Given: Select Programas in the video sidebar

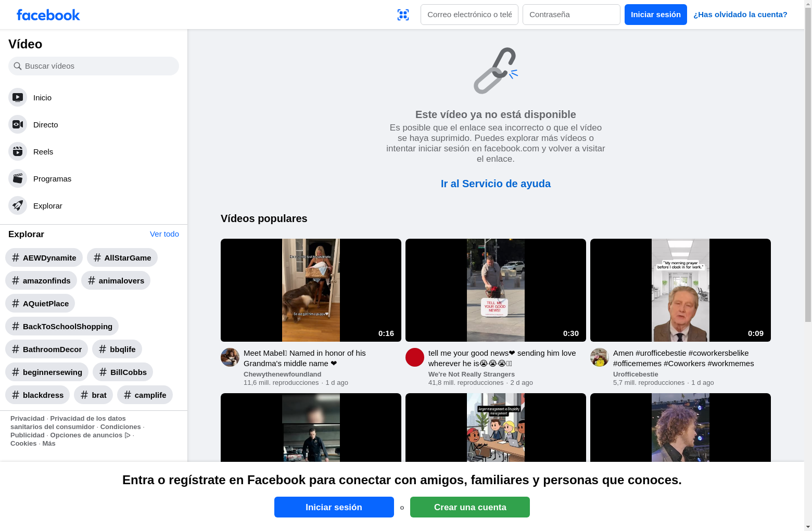Looking at the screenshot, I should (94, 178).
